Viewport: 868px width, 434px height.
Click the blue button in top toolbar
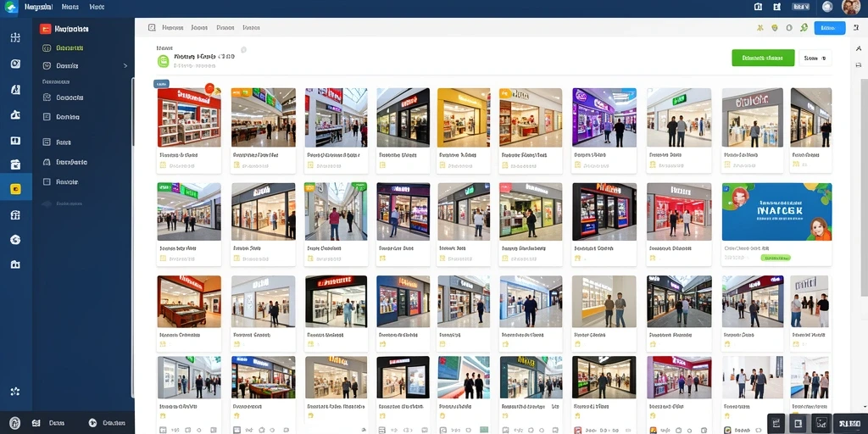[x=829, y=28]
